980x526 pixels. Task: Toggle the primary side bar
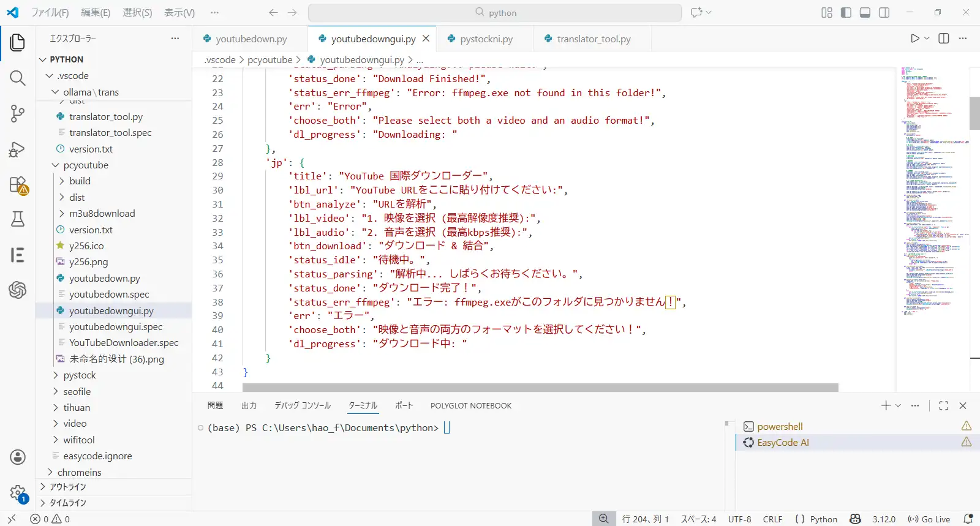[x=846, y=12]
